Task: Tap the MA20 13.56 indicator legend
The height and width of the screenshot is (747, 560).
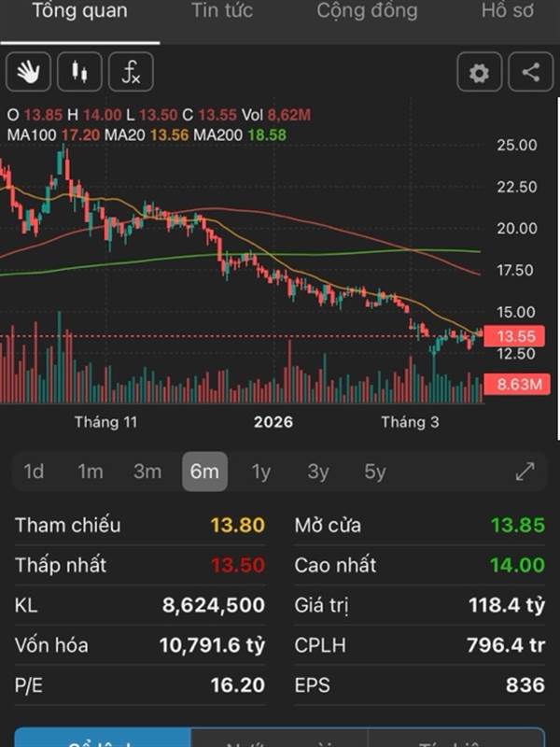Action: [147, 134]
